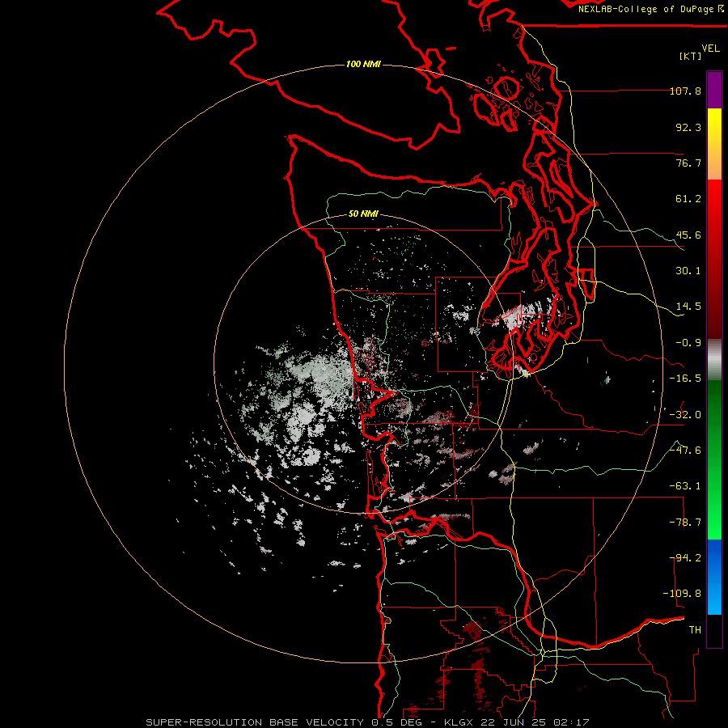Click the -109.8 legend value
This screenshot has height=728, width=728.
coord(682,594)
